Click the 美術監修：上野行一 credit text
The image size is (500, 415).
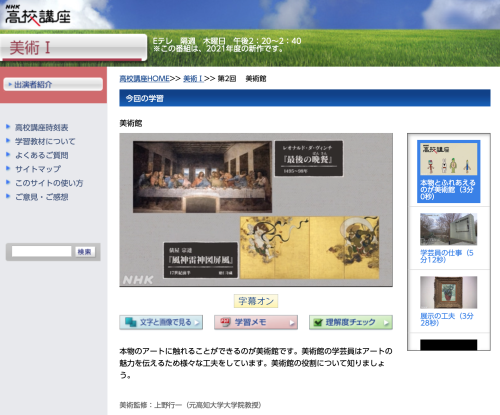[x=190, y=405]
